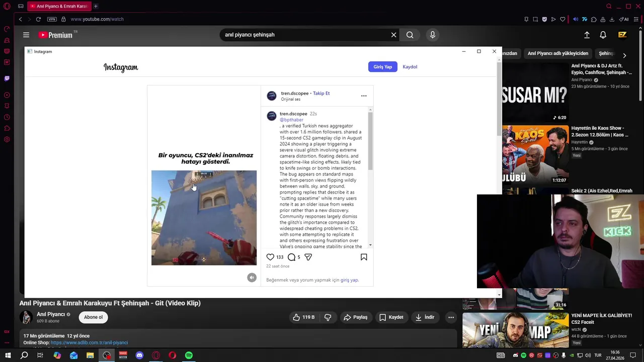The height and width of the screenshot is (362, 644).
Task: Open @bpthaber mention in caption
Action: pyautogui.click(x=291, y=120)
